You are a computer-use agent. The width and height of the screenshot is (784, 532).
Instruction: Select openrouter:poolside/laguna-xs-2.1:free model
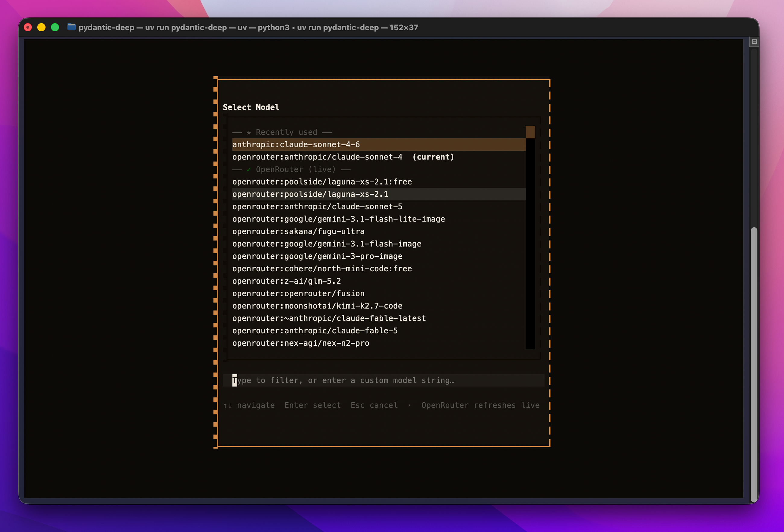(x=378, y=182)
